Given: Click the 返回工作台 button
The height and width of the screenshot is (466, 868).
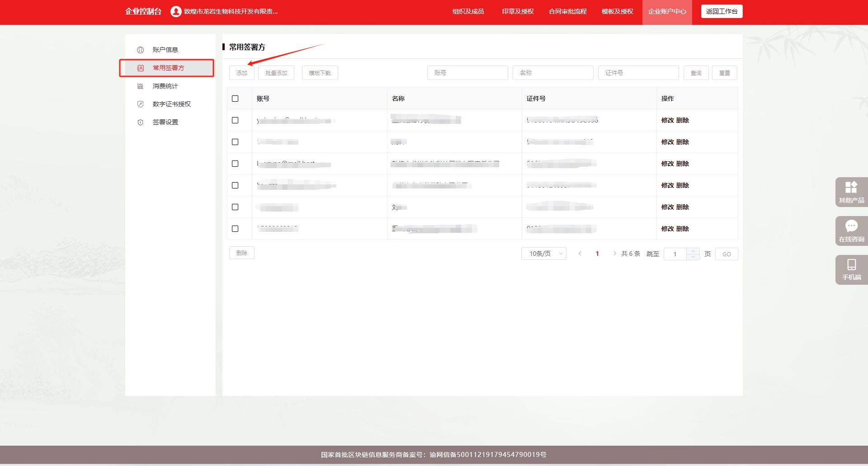Looking at the screenshot, I should tap(722, 11).
